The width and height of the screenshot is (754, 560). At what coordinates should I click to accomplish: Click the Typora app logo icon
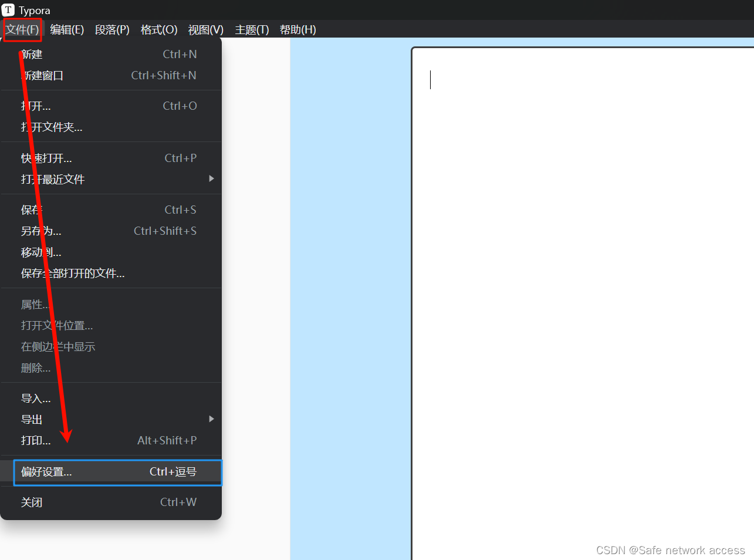click(x=8, y=10)
